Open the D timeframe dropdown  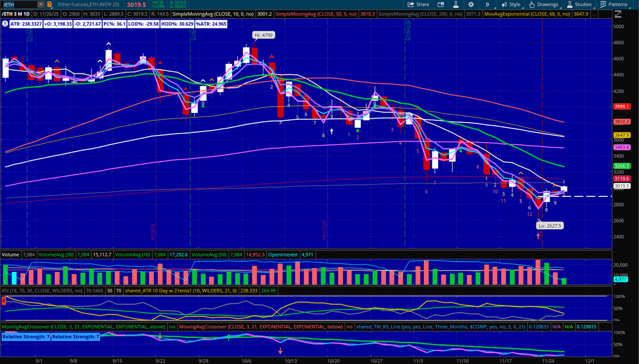point(487,4)
